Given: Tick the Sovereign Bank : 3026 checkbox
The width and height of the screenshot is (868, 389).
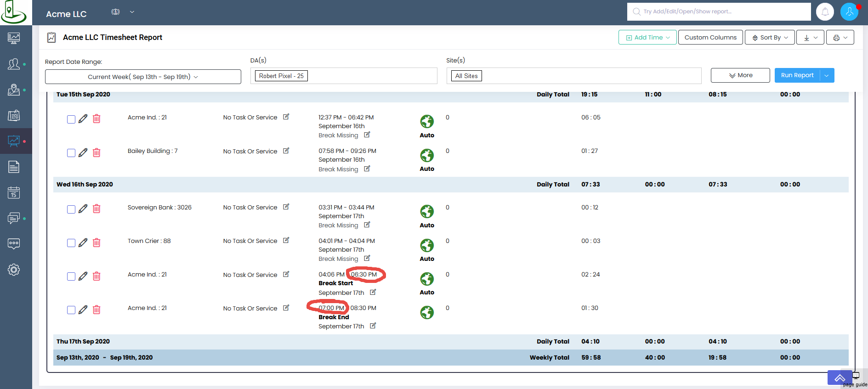Looking at the screenshot, I should coord(71,209).
